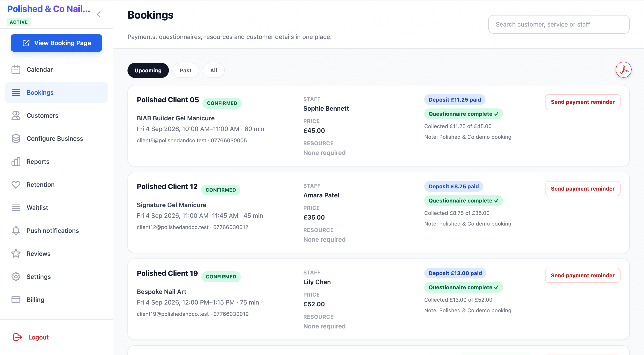
Task: Collapse the sidebar using the chevron arrow
Action: coord(99,15)
